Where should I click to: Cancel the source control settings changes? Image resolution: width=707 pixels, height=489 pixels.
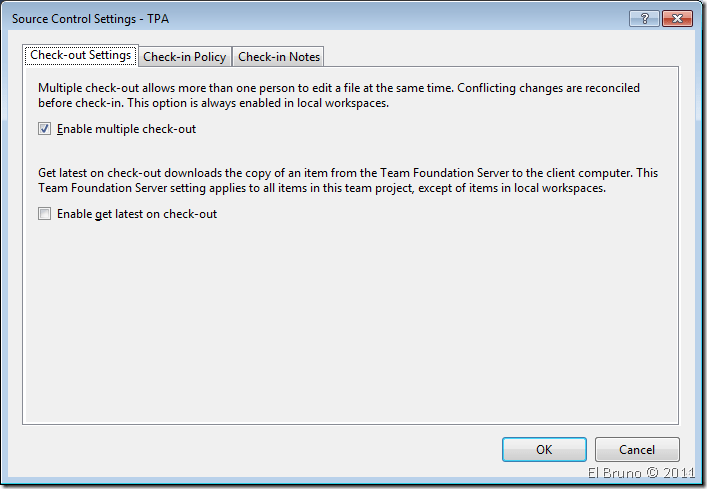(x=637, y=450)
